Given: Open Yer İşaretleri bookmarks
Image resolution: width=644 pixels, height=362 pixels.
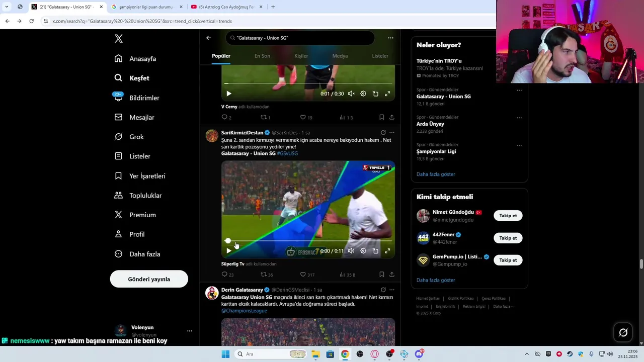Looking at the screenshot, I should tap(140, 176).
